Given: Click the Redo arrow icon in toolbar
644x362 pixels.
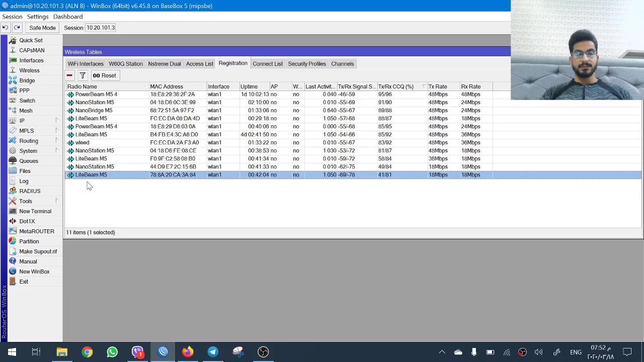Looking at the screenshot, I should pyautogui.click(x=17, y=28).
